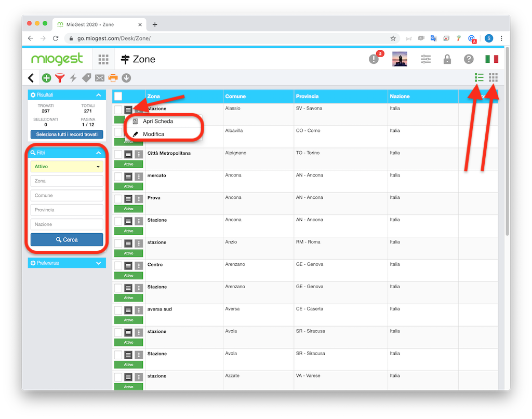Switch to list view layout icon

(479, 78)
